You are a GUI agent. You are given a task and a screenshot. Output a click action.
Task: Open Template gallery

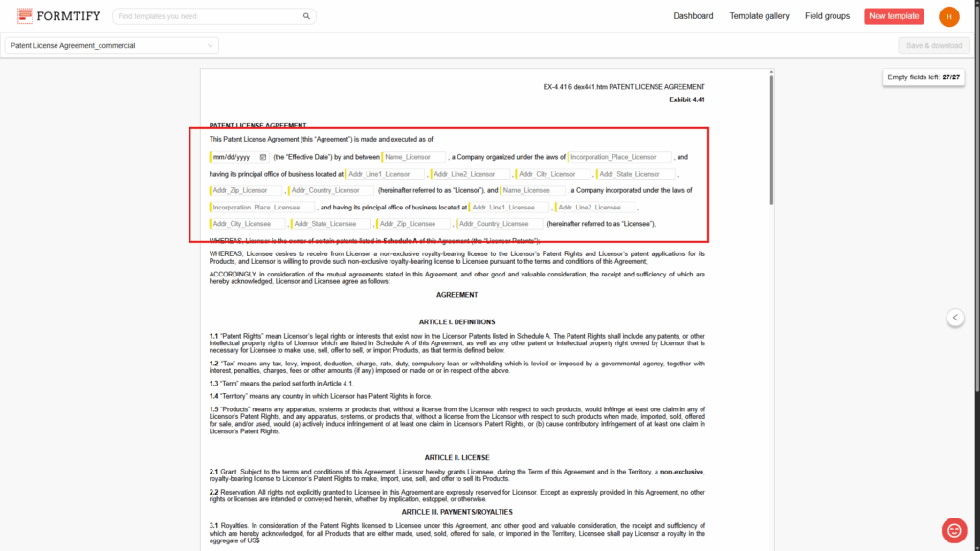[759, 16]
